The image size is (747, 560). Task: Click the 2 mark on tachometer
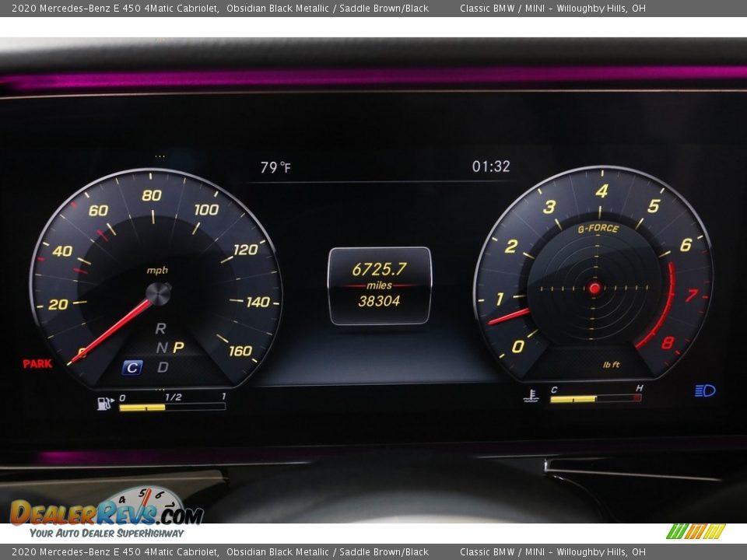pos(511,247)
